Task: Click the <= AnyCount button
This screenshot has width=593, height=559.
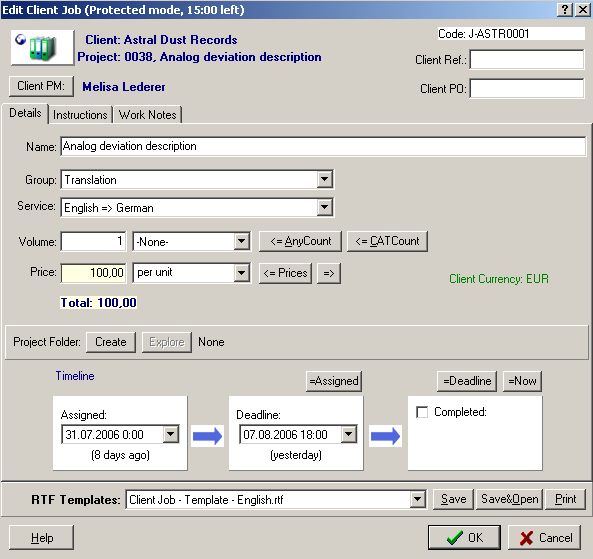Action: [x=300, y=241]
